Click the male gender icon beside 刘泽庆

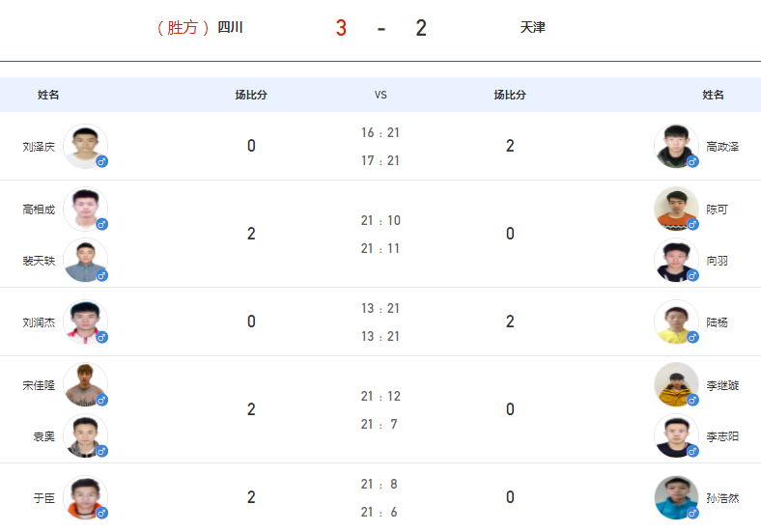(x=102, y=161)
